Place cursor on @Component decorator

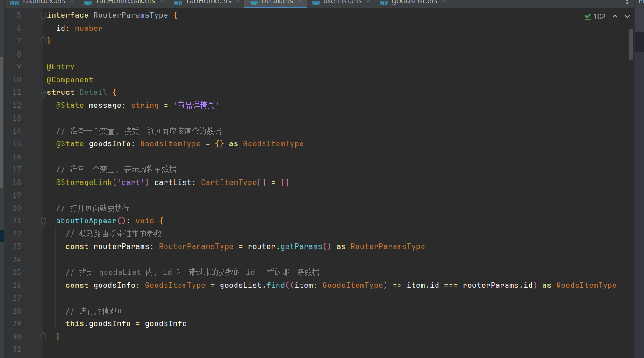[x=70, y=79]
